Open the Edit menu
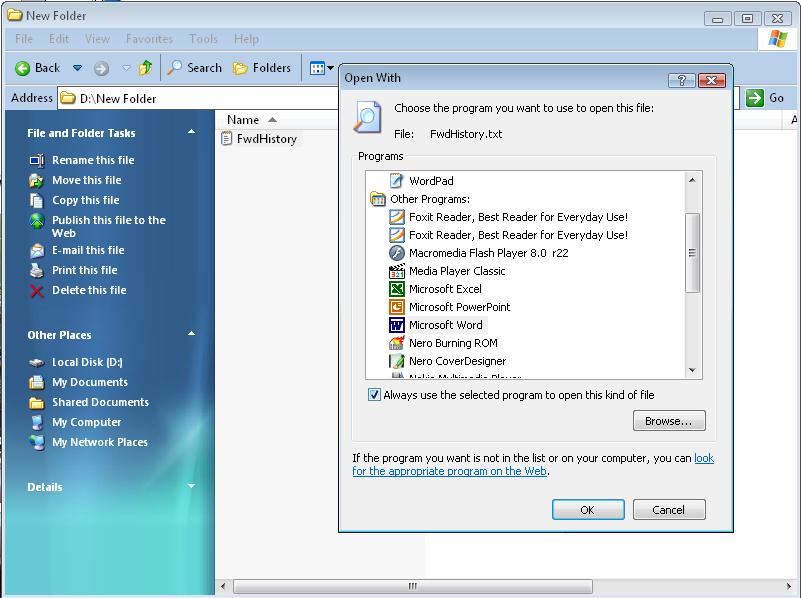Viewport: 801px width, 598px height. pyautogui.click(x=59, y=39)
